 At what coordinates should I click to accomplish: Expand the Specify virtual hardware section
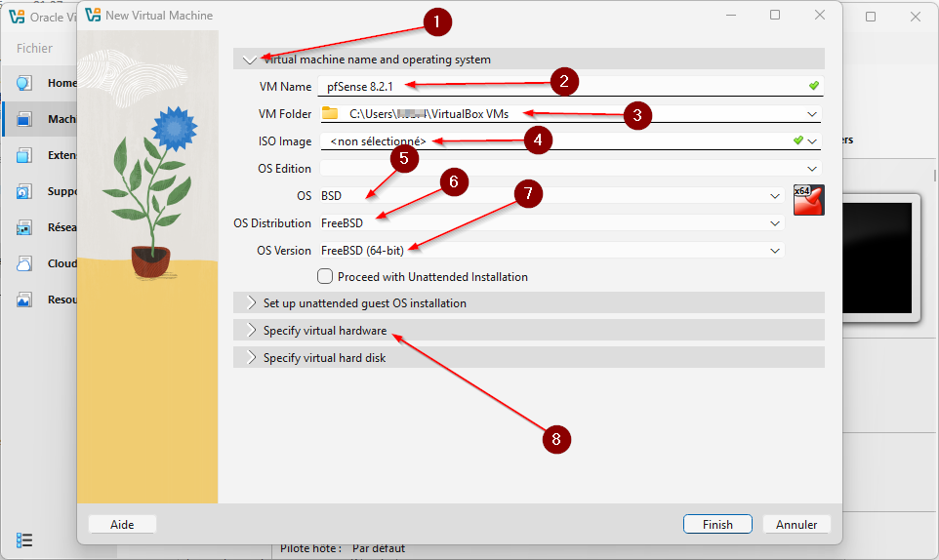[325, 331]
